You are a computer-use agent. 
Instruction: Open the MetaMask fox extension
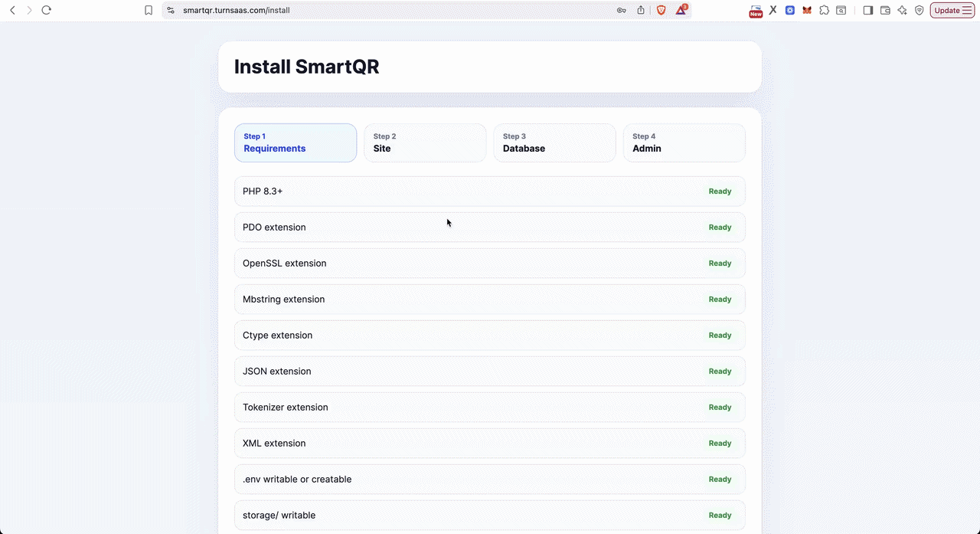[x=807, y=10]
